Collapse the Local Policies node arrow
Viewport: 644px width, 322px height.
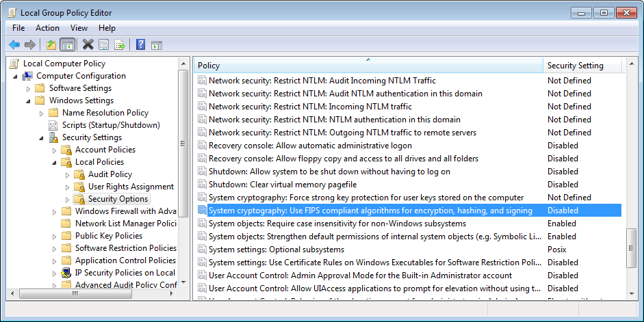pyautogui.click(x=54, y=162)
